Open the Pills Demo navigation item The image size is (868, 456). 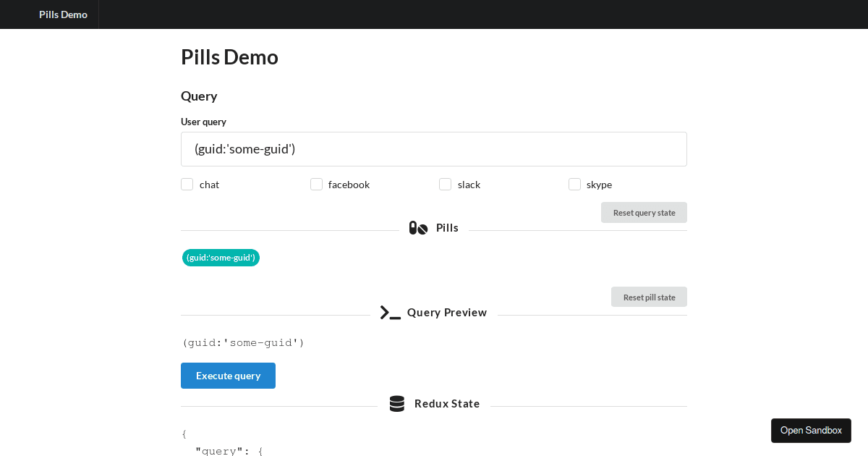point(63,14)
